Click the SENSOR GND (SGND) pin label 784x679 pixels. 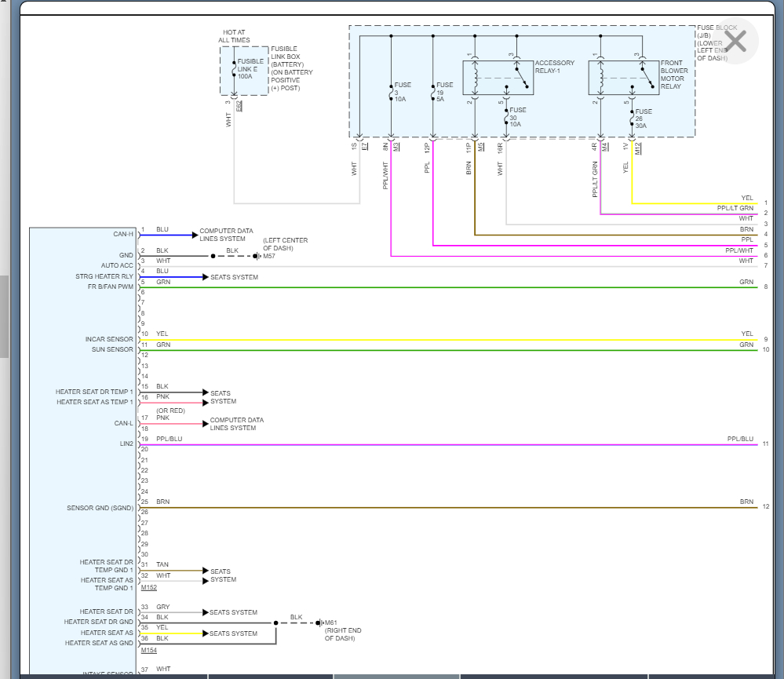click(x=100, y=508)
